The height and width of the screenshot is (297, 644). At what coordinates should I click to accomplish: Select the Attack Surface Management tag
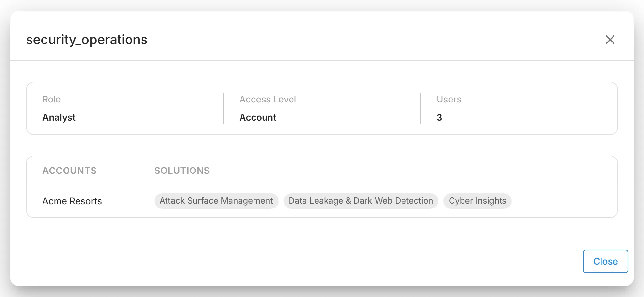tap(216, 201)
